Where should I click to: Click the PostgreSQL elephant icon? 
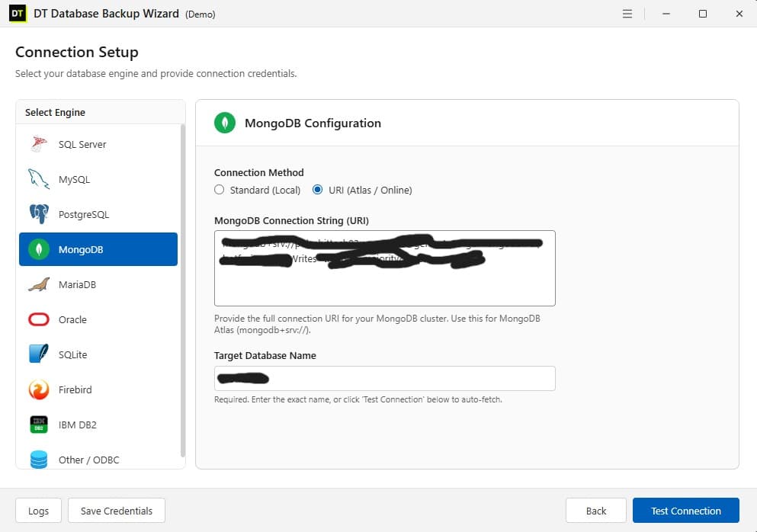click(x=39, y=214)
